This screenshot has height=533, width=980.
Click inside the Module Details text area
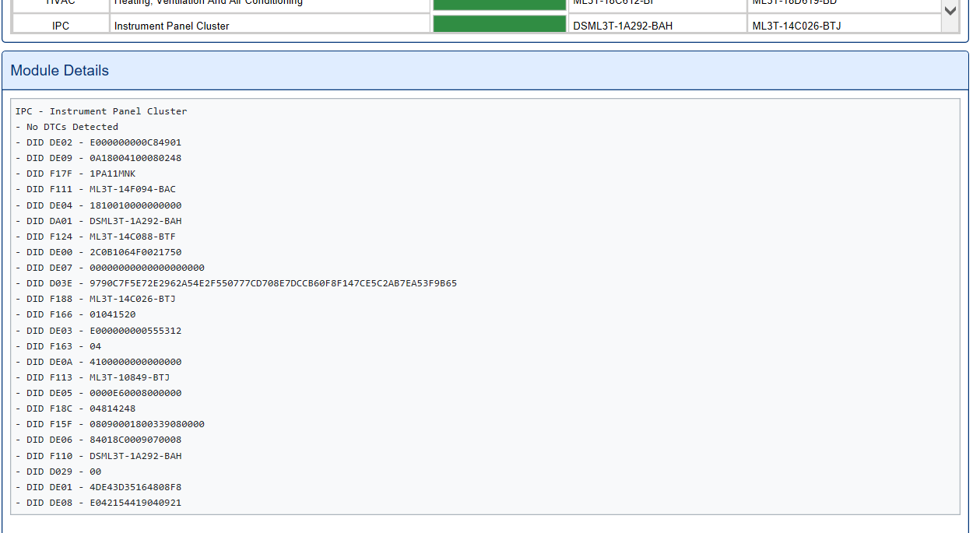[x=488, y=311]
